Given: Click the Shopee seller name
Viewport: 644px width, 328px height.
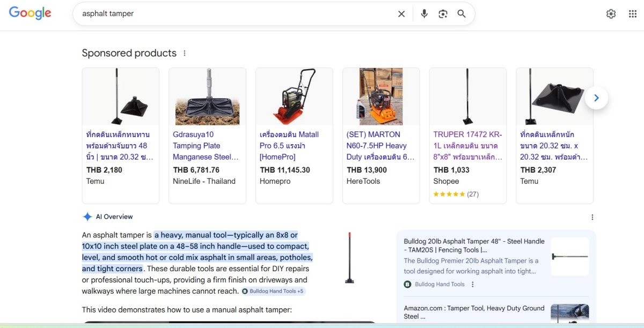Looking at the screenshot, I should point(447,181).
